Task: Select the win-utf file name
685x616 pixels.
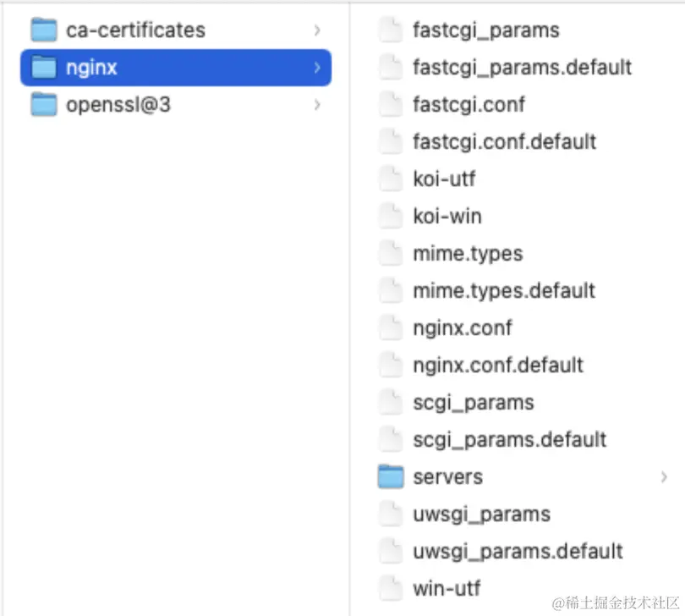Action: click(447, 588)
